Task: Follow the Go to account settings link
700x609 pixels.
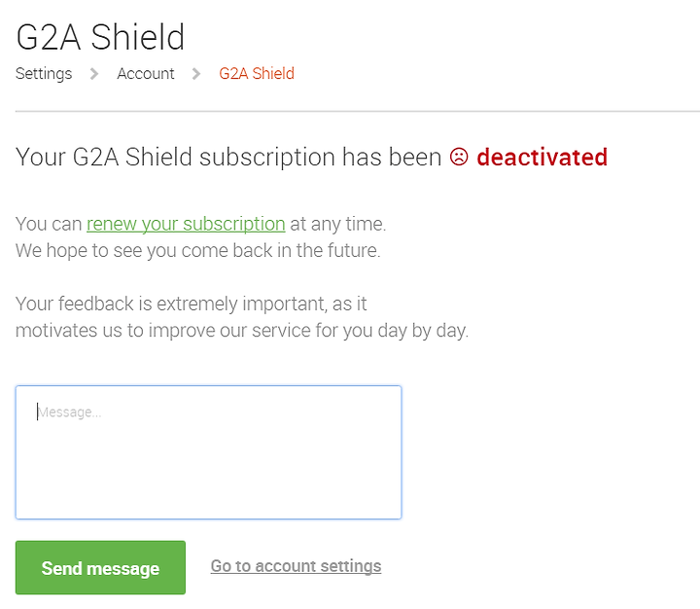Action: click(x=296, y=566)
